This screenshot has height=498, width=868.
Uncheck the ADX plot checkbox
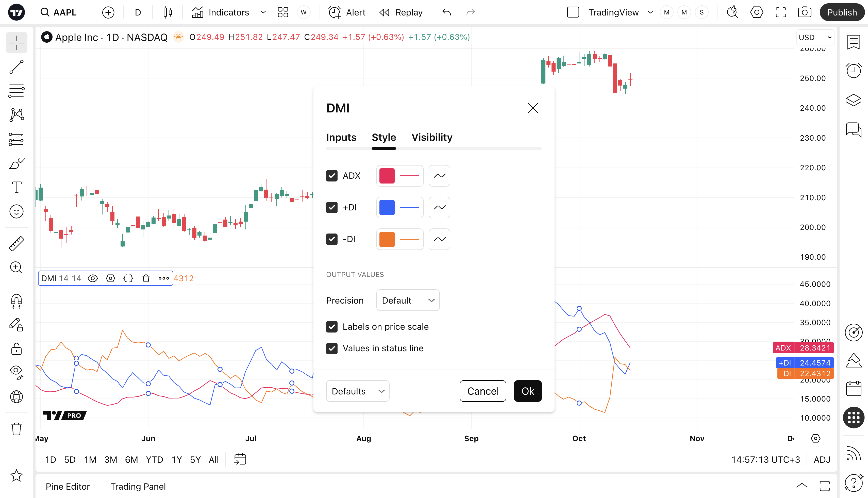(x=332, y=176)
